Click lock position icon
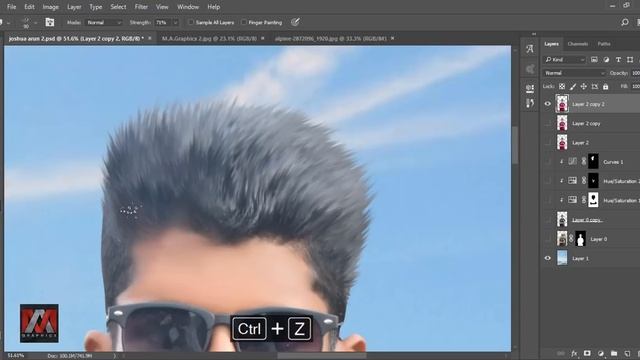Image resolution: width=640 pixels, height=360 pixels. coord(584,87)
